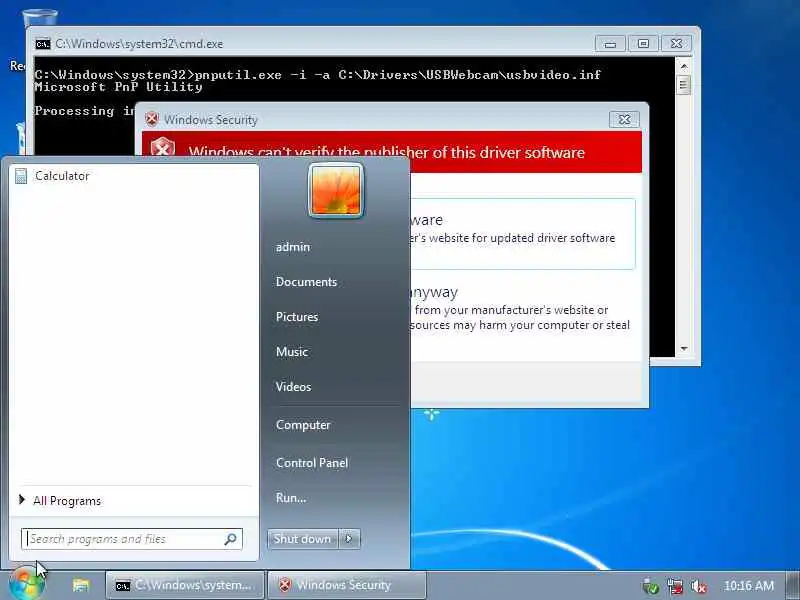Click the Search programs and files box

click(132, 539)
